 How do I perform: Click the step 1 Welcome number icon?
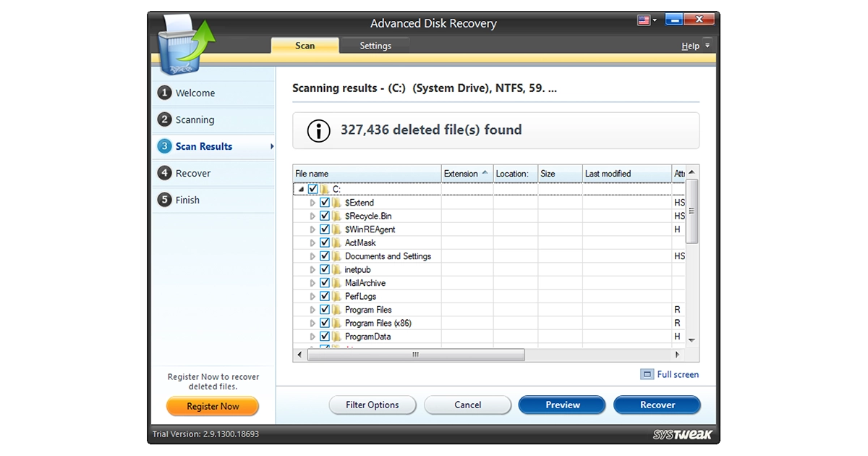(x=165, y=93)
